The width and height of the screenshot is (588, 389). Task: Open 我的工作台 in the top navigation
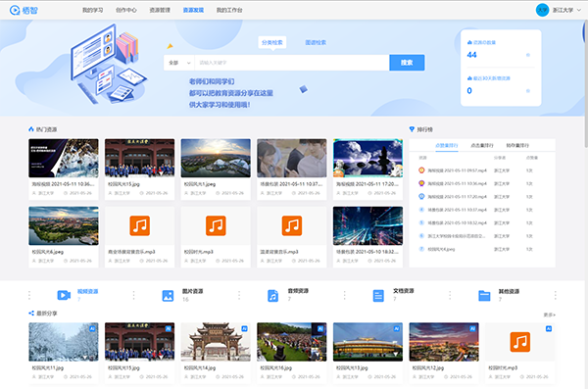(229, 10)
